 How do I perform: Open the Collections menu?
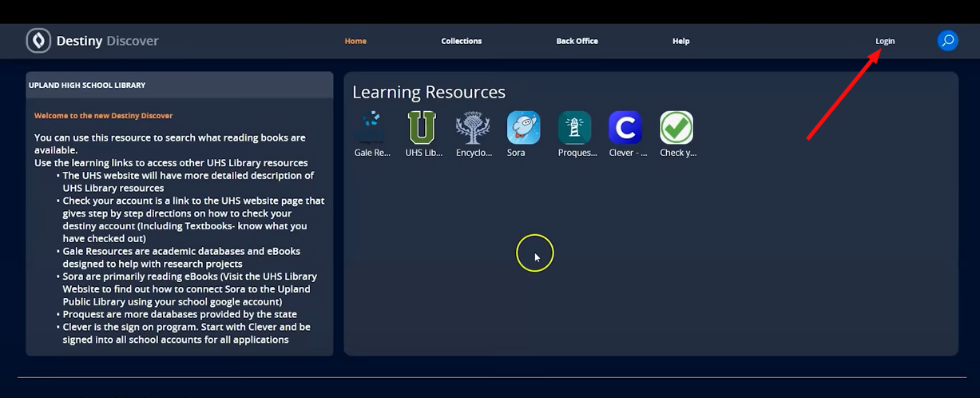[x=462, y=41]
